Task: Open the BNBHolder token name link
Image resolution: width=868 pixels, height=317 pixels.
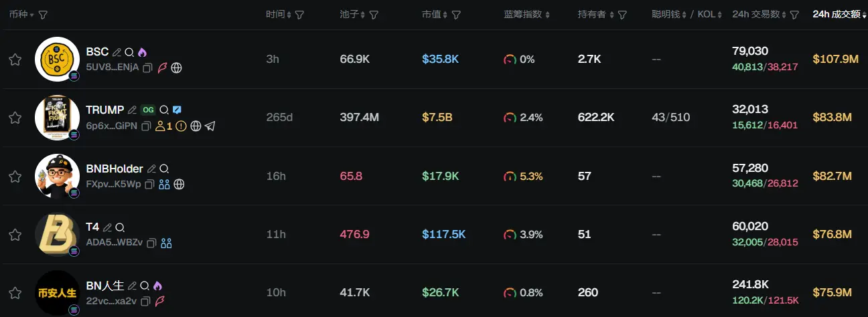Action: click(115, 169)
